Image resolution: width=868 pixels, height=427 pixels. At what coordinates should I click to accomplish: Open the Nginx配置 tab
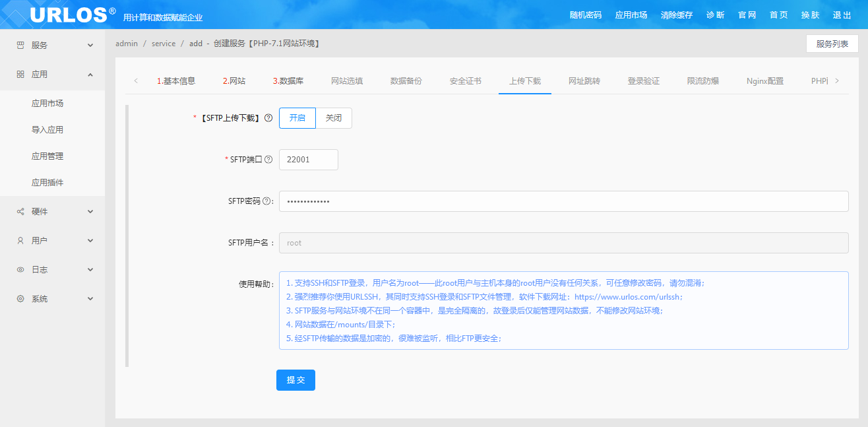pyautogui.click(x=765, y=81)
